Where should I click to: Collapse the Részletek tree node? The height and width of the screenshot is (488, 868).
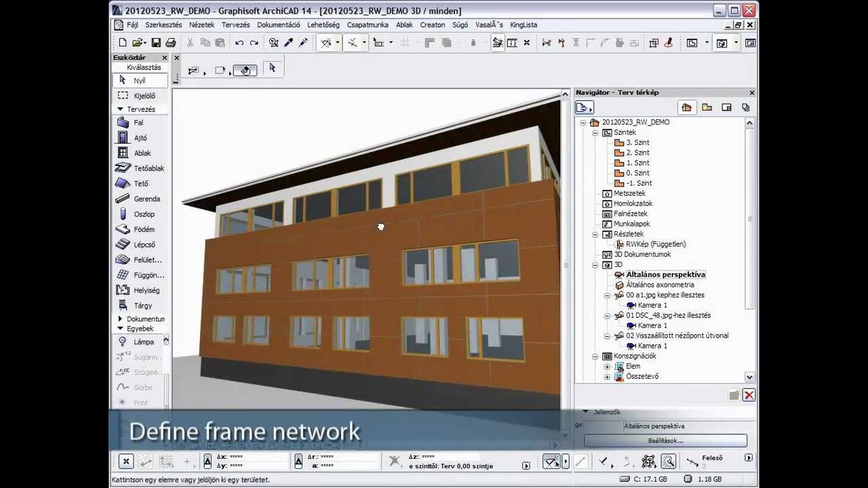595,235
